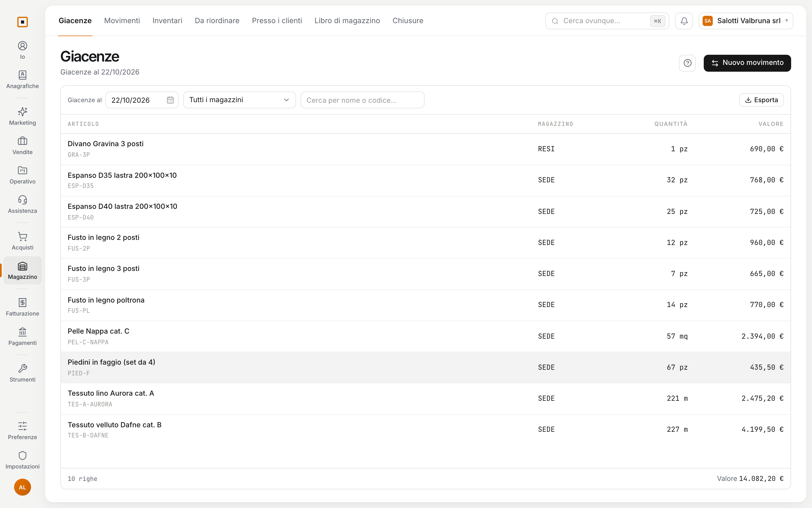Image resolution: width=812 pixels, height=508 pixels.
Task: Open the Vendite module
Action: point(23,145)
